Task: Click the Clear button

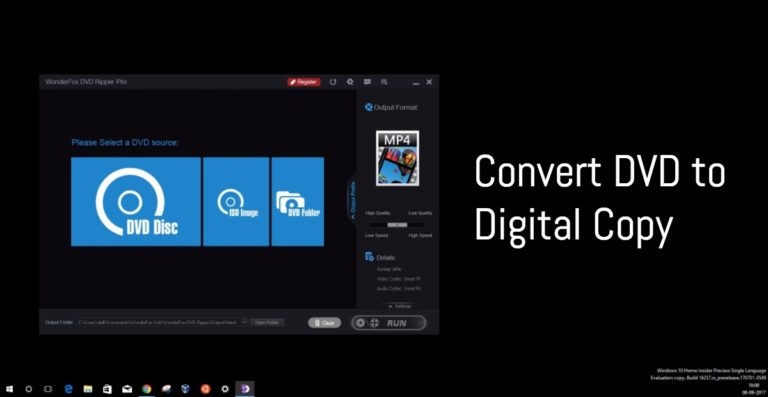Action: pos(324,323)
